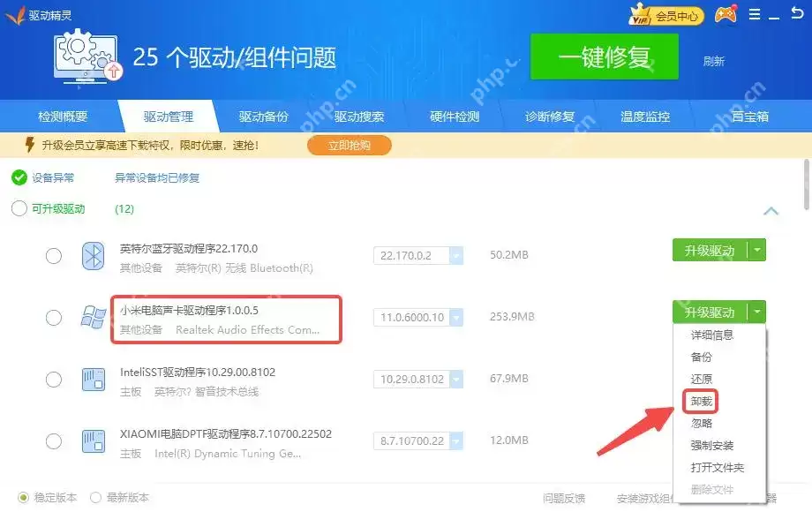Switch to the 温度监控 tab
Viewport: 812px width, 512px height.
pyautogui.click(x=645, y=117)
